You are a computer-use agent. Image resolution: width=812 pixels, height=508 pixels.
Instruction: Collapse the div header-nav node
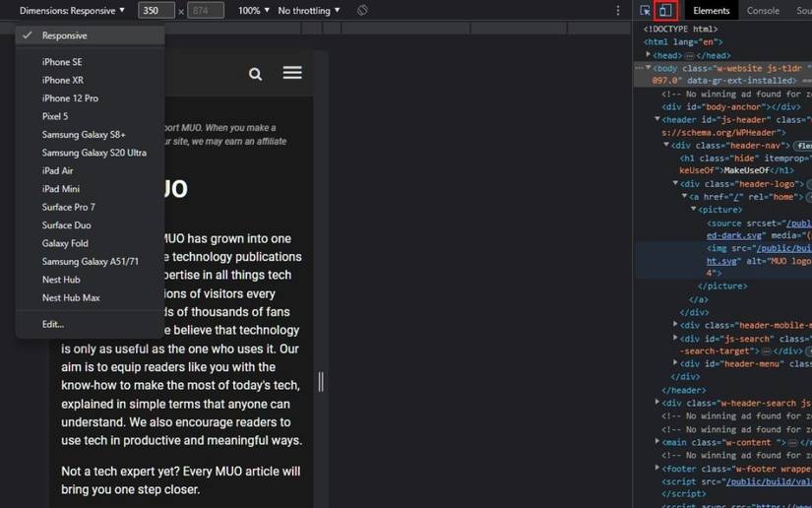click(666, 145)
